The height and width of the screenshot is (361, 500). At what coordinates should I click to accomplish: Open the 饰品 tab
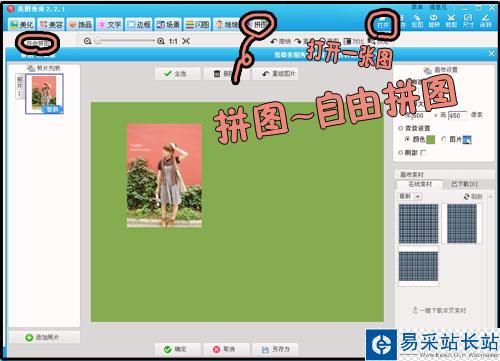click(80, 24)
